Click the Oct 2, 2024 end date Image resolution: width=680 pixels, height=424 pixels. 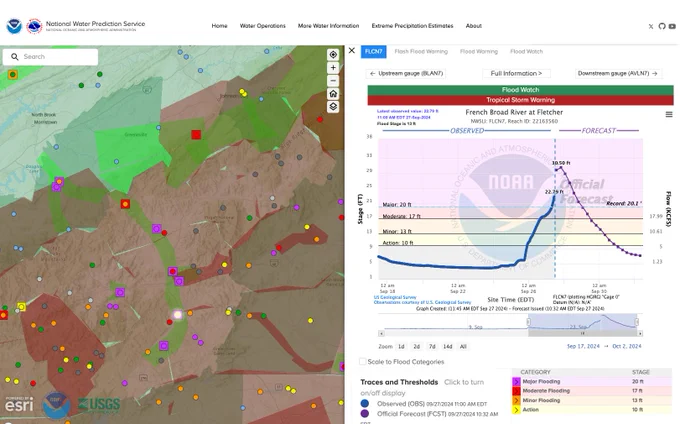pyautogui.click(x=627, y=346)
